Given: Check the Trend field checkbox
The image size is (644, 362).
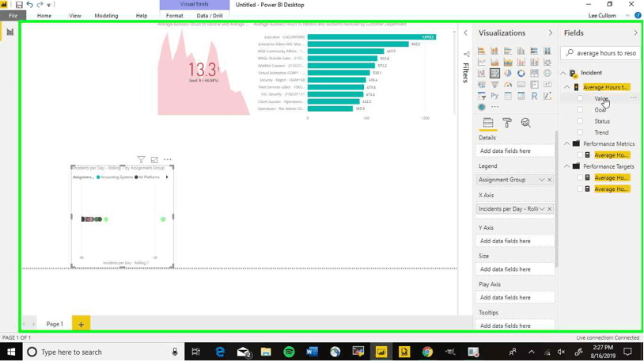Looking at the screenshot, I should pyautogui.click(x=580, y=132).
